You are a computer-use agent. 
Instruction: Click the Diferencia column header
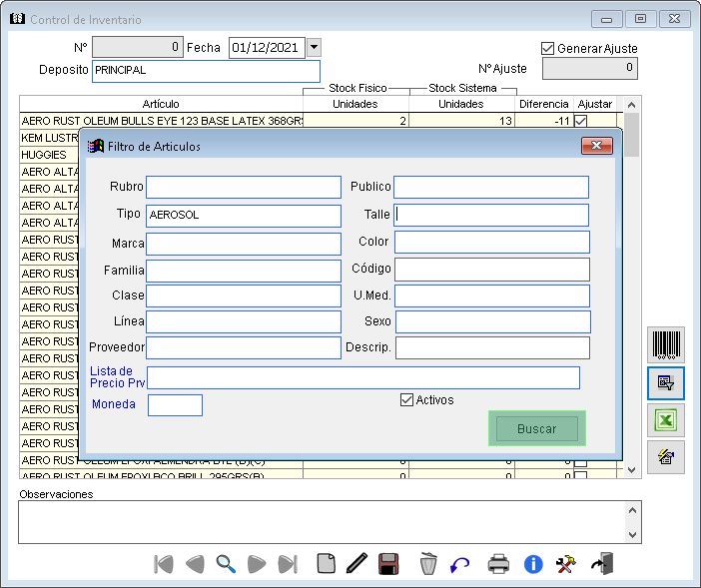pos(543,104)
